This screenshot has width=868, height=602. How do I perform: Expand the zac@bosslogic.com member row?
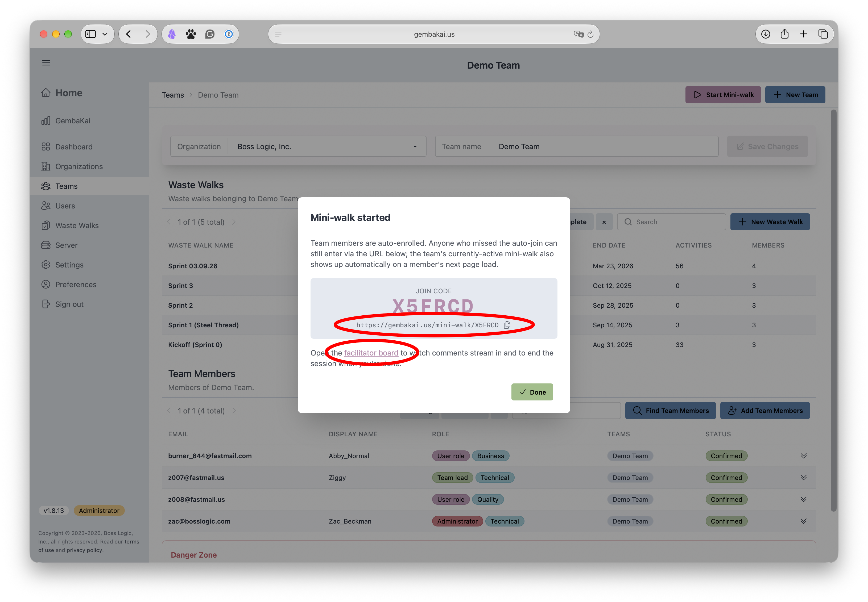pyautogui.click(x=803, y=521)
